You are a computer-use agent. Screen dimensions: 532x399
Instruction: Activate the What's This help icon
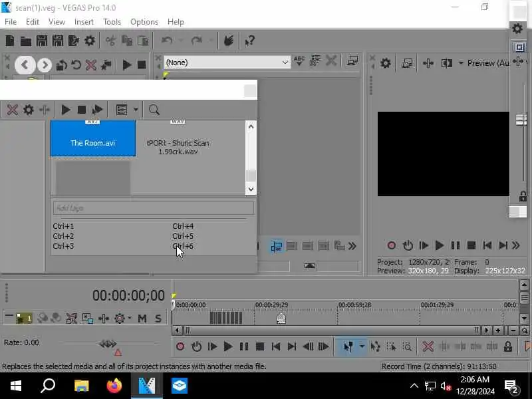(250, 41)
